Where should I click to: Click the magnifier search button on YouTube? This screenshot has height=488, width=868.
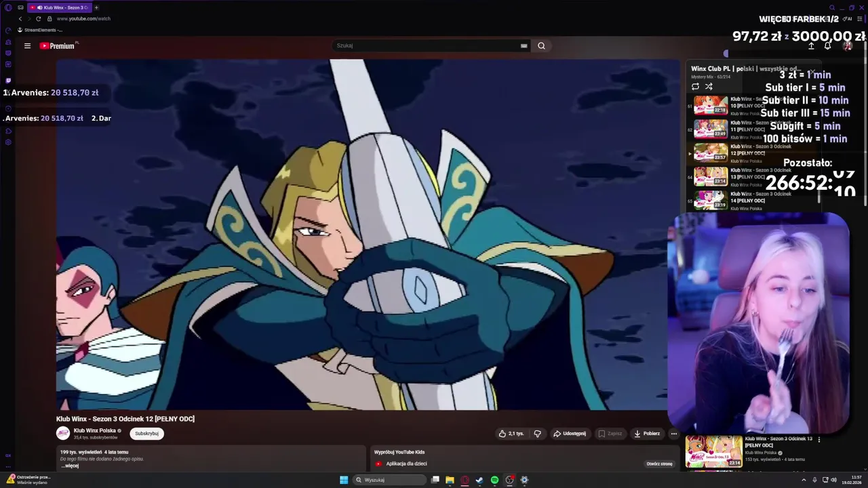pos(541,46)
